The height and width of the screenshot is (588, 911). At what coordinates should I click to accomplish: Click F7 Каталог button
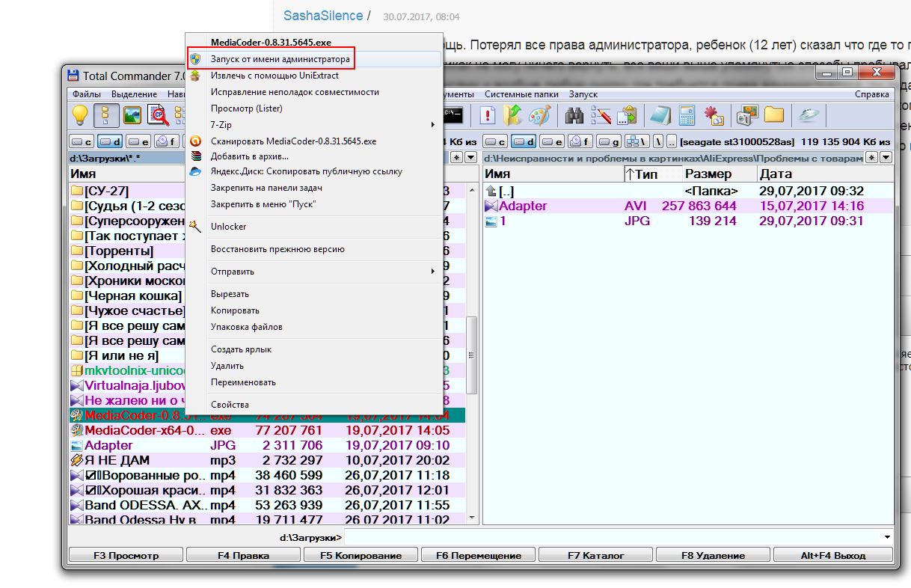point(595,555)
